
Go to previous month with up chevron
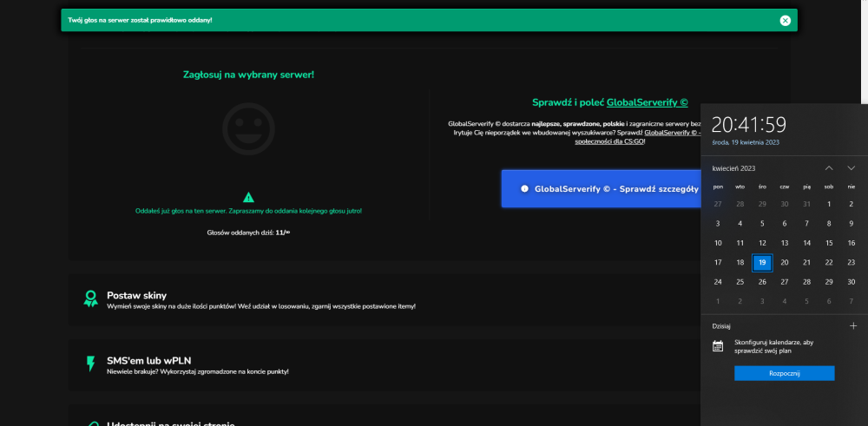tap(829, 168)
